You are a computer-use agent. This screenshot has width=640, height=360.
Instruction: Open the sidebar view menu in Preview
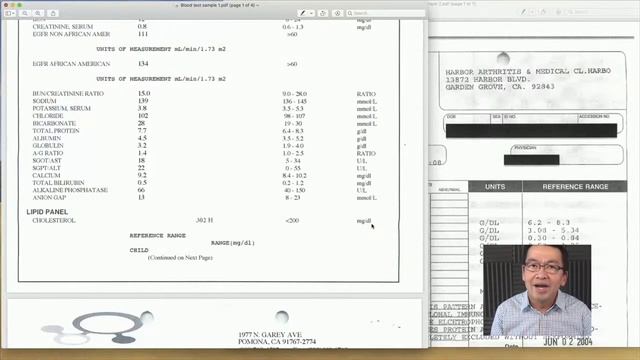[10, 13]
